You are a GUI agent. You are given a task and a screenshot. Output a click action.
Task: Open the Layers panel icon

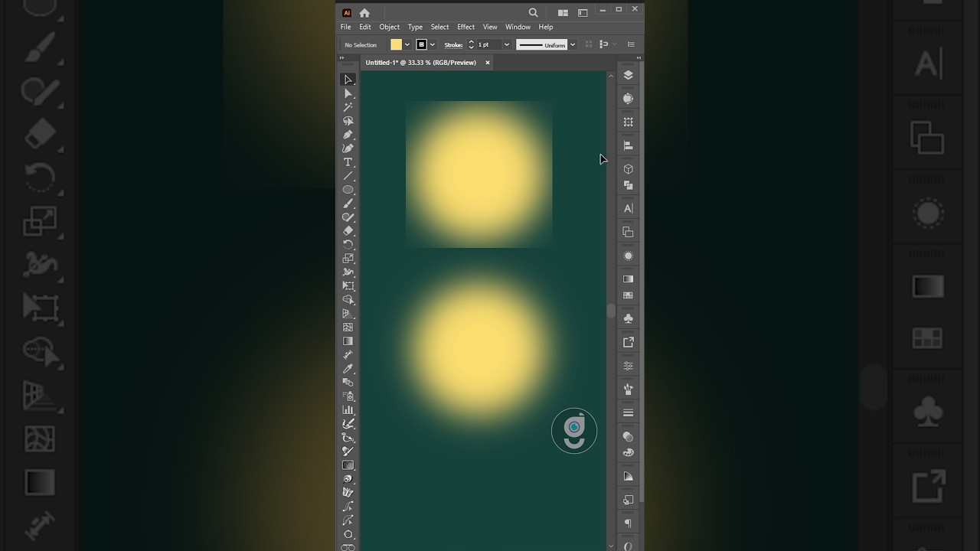tap(628, 75)
